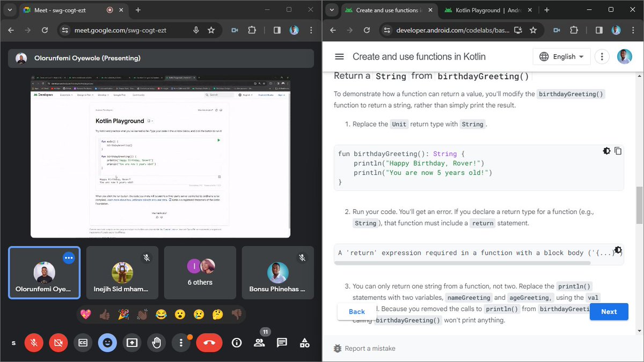Click the codelab Back button

click(357, 312)
